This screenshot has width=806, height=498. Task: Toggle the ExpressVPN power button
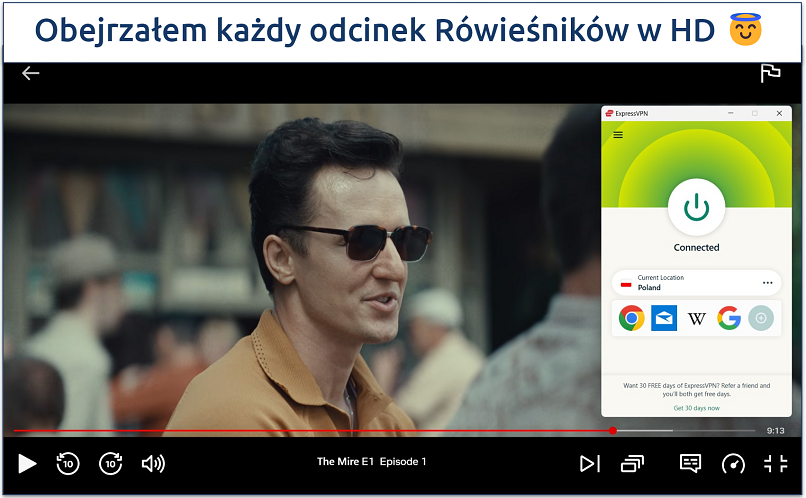pos(696,207)
